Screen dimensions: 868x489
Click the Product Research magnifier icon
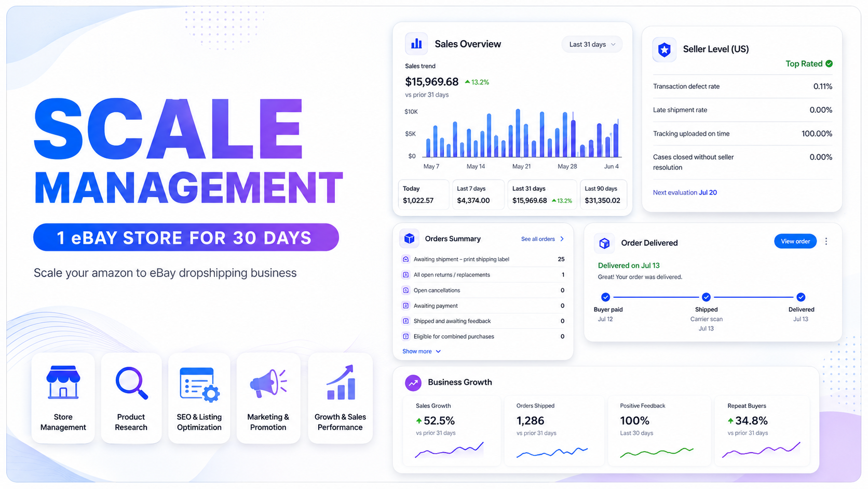131,383
